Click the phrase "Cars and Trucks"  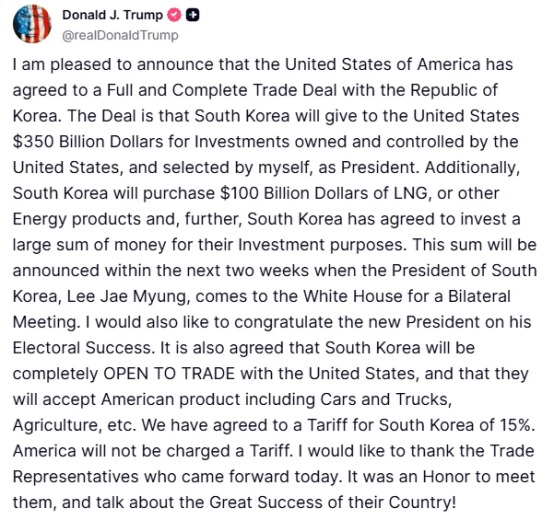385,400
